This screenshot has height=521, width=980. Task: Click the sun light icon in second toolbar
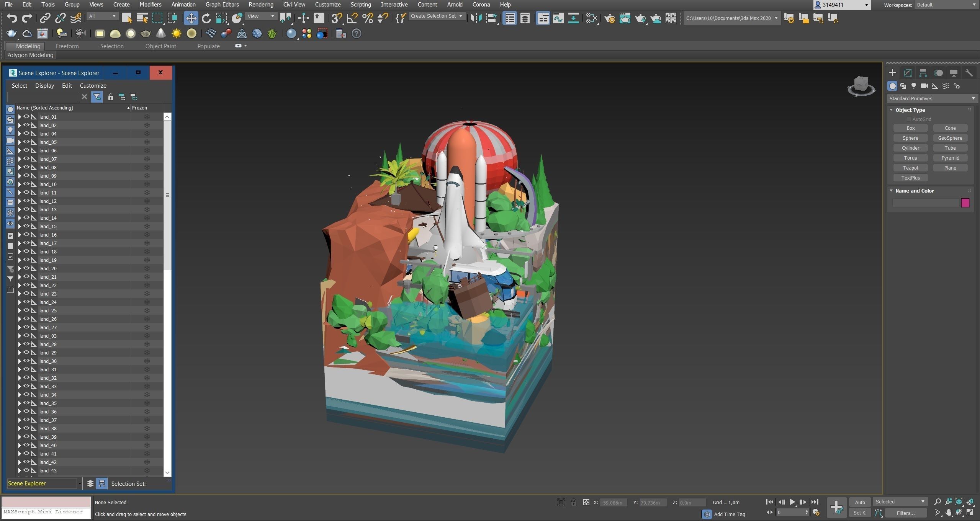tap(176, 34)
